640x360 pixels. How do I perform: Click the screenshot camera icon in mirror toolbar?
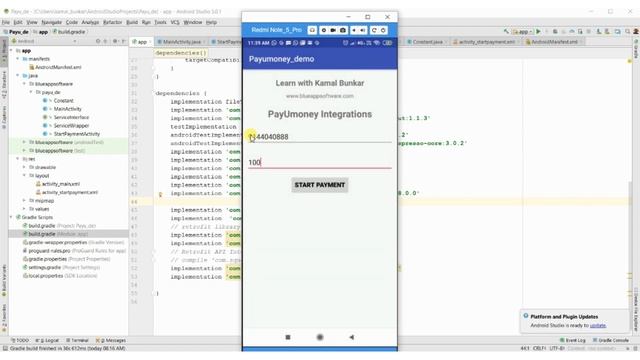[343, 30]
